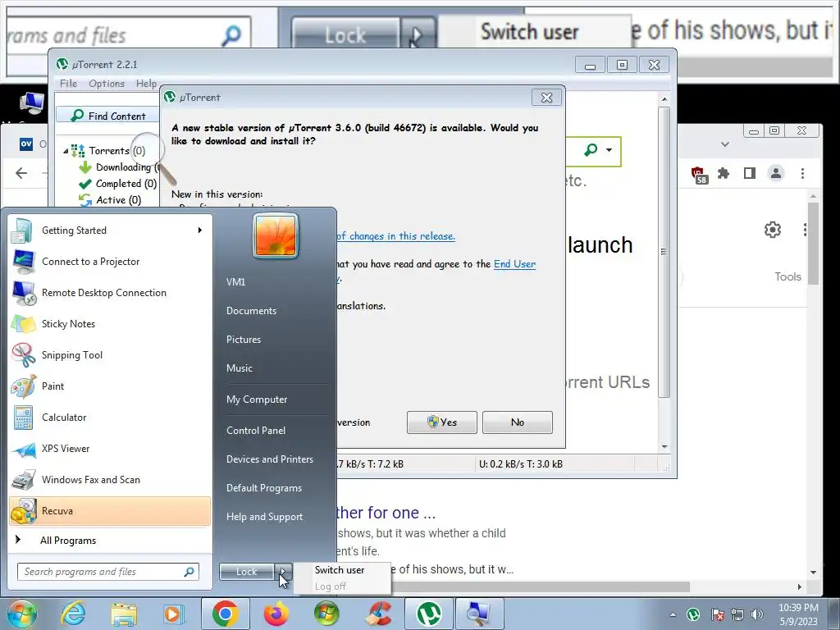Screen dimensions: 840x630
Task: Open uTorrent File menu
Action: (69, 84)
